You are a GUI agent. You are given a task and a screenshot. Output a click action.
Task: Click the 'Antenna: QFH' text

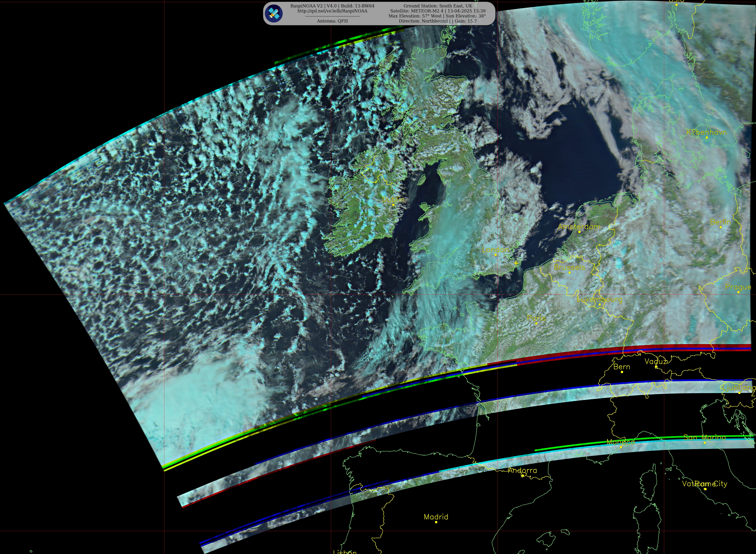[x=332, y=21]
